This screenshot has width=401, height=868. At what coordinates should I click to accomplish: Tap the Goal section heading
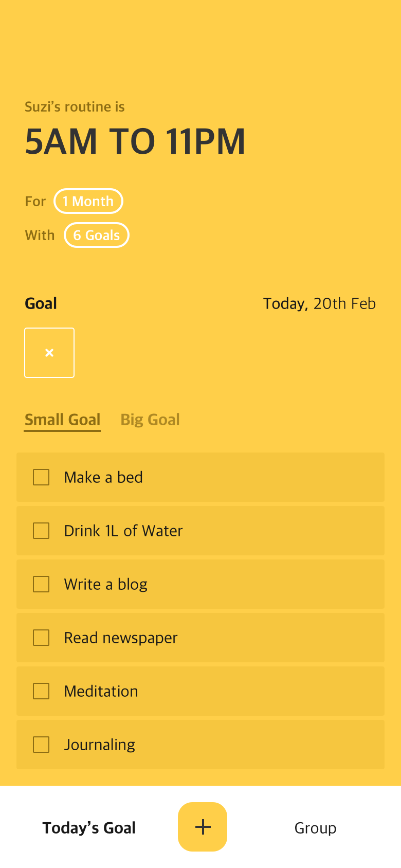[41, 303]
